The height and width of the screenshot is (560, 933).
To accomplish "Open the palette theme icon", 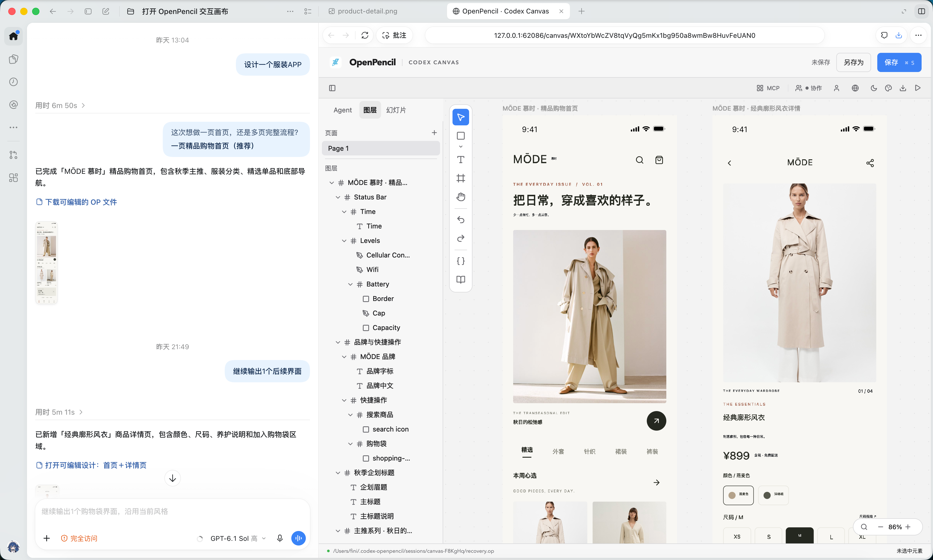I will [888, 88].
